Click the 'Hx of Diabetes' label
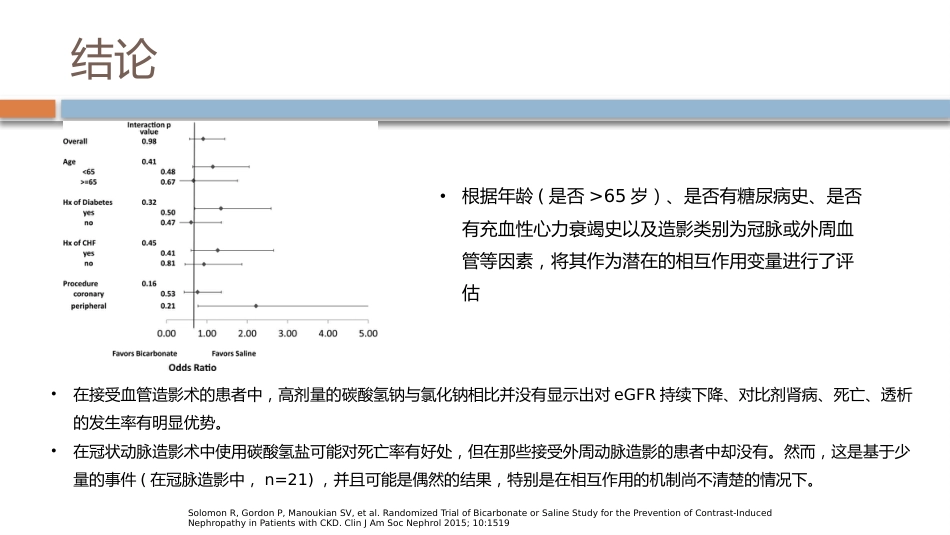The image size is (950, 535). coord(88,202)
